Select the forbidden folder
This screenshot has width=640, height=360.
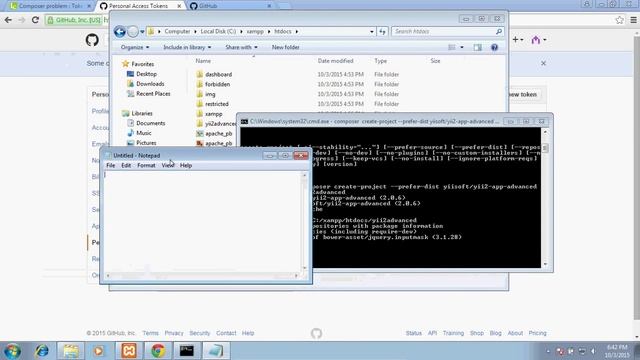217,84
